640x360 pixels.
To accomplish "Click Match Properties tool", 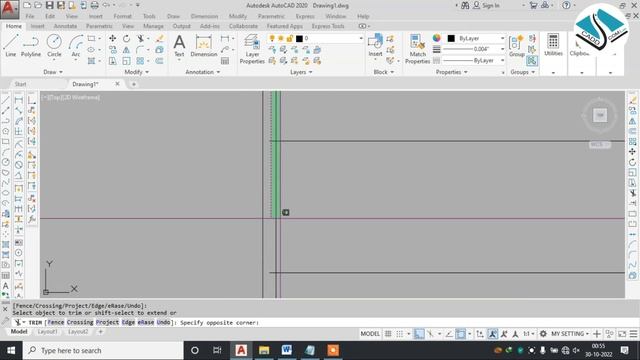I will click(417, 49).
